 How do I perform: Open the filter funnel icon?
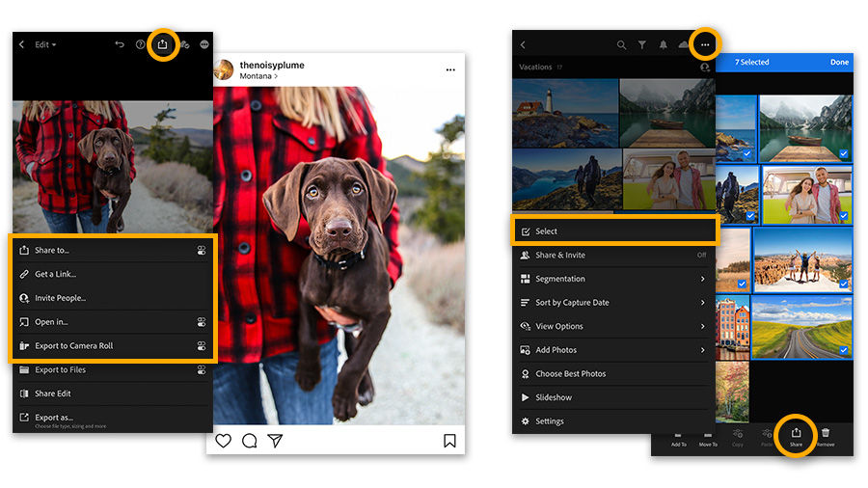point(642,44)
